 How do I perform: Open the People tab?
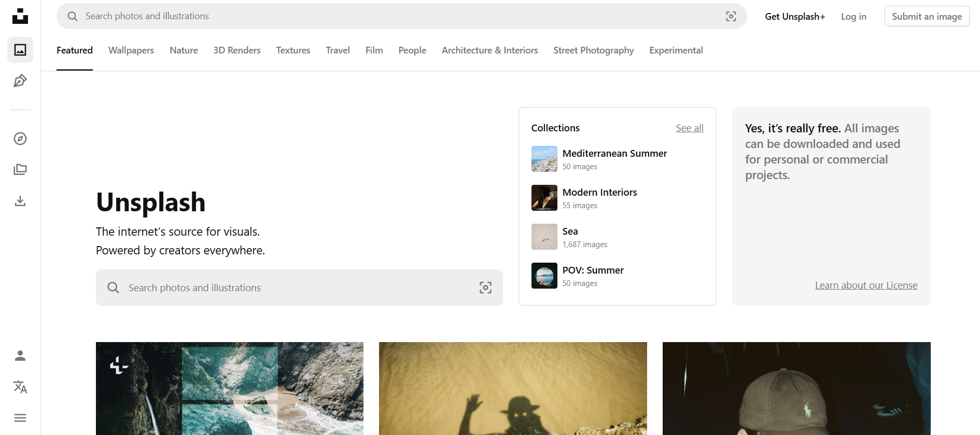(x=412, y=50)
